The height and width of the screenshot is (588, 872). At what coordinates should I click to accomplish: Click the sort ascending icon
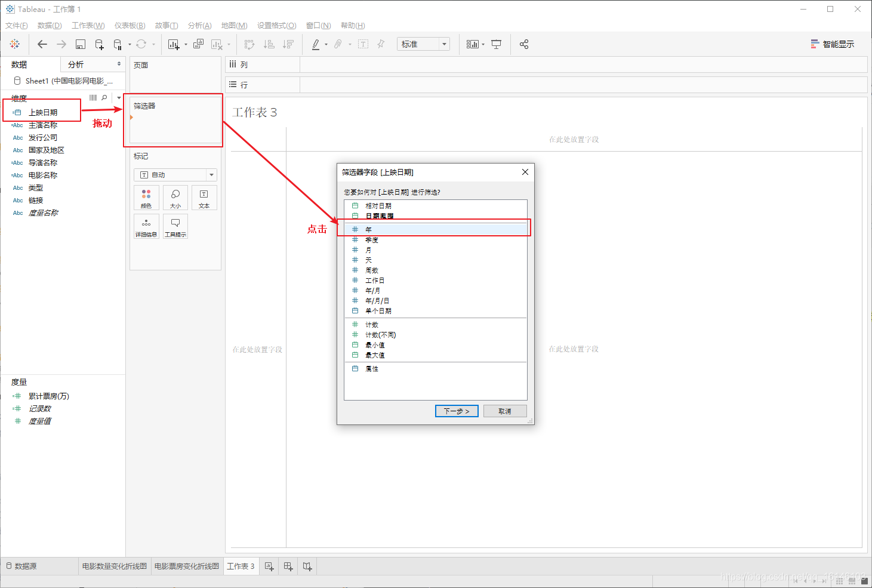pyautogui.click(x=269, y=44)
